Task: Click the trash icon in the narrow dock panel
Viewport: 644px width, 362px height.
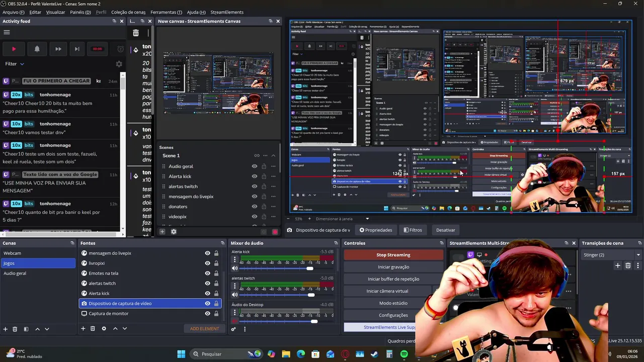Action: [136, 33]
